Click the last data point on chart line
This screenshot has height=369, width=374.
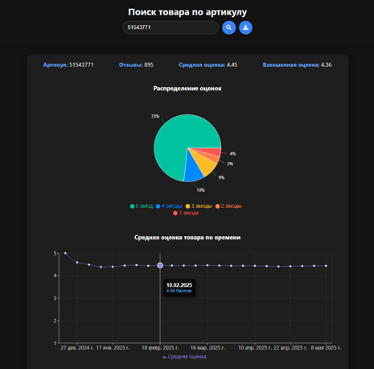pyautogui.click(x=326, y=266)
